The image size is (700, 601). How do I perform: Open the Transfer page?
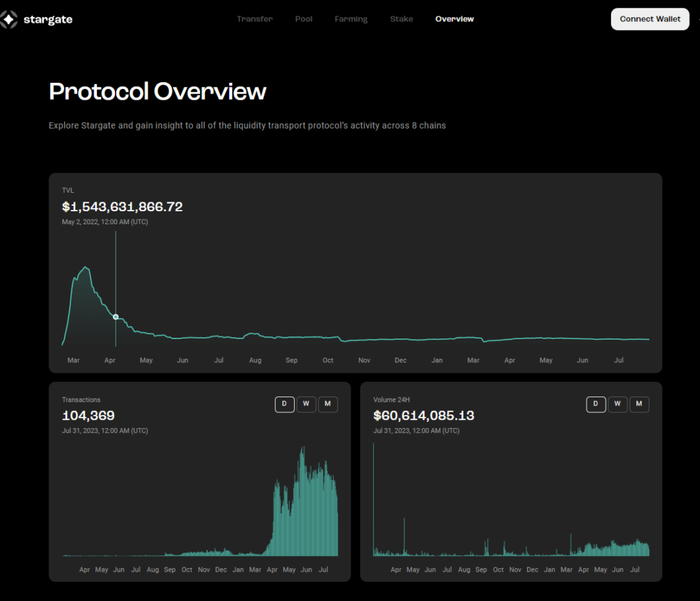[254, 19]
